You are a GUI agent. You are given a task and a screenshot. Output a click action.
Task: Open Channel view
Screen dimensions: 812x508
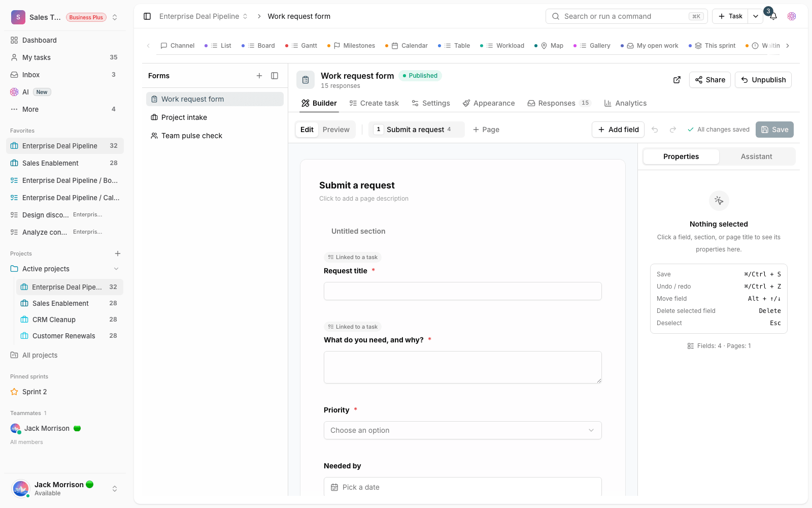(178, 46)
